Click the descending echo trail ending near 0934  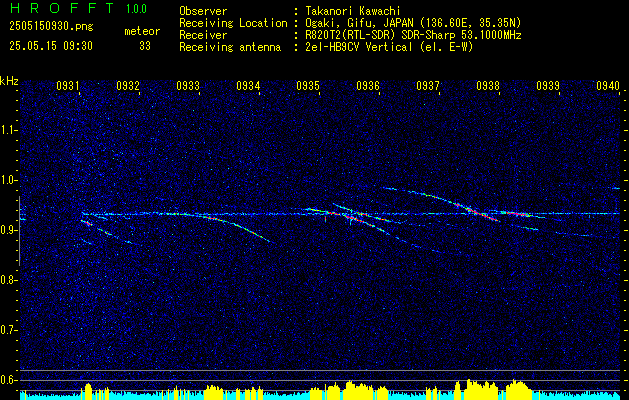click(x=239, y=227)
